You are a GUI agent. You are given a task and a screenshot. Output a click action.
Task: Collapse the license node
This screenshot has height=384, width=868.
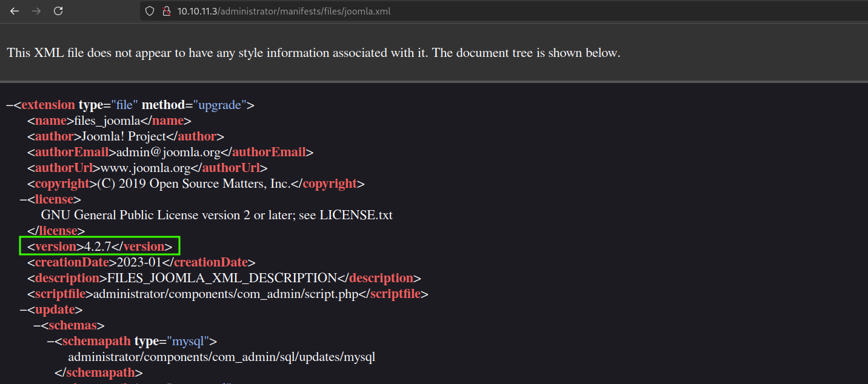(x=23, y=199)
